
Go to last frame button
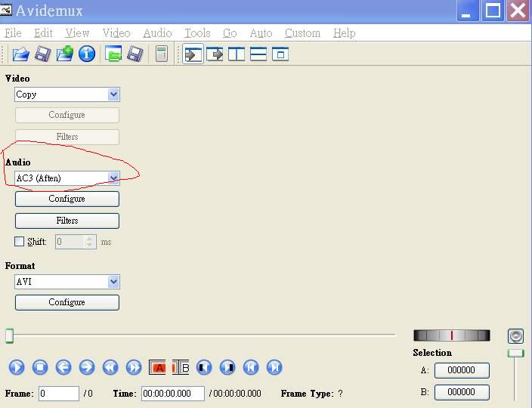pos(274,367)
